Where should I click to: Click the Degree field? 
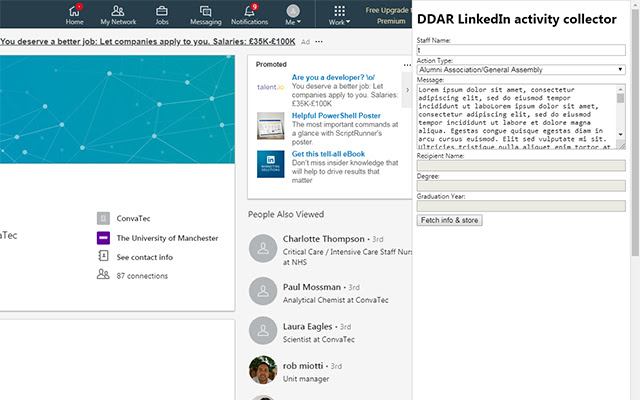coord(521,186)
